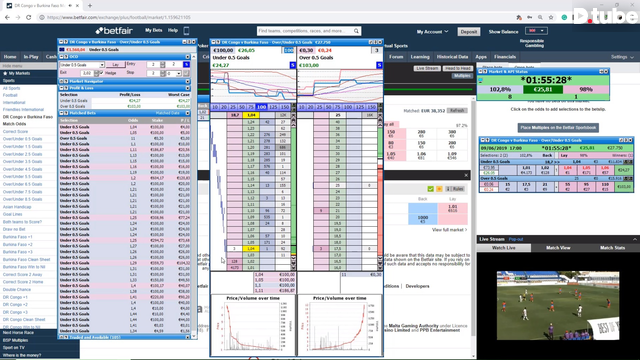Viewport: 640px width, 360px height.
Task: Collapse the OCO panel
Action: coord(61,57)
